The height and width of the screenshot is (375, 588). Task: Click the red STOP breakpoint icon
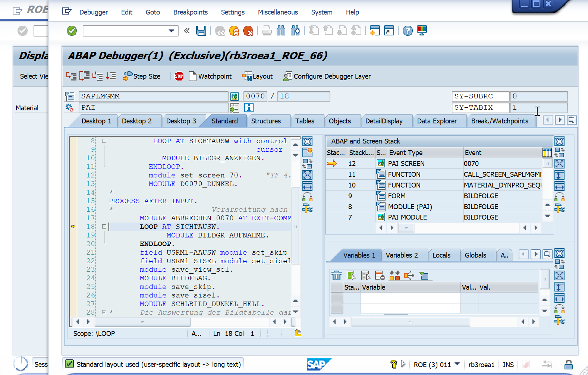[x=179, y=76]
